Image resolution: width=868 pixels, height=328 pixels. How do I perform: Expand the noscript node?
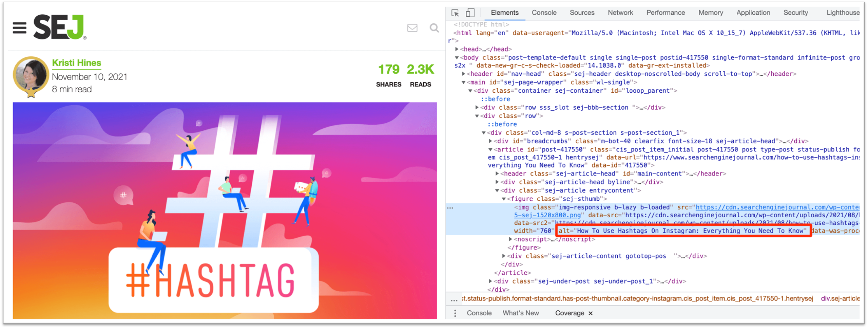[x=510, y=239]
